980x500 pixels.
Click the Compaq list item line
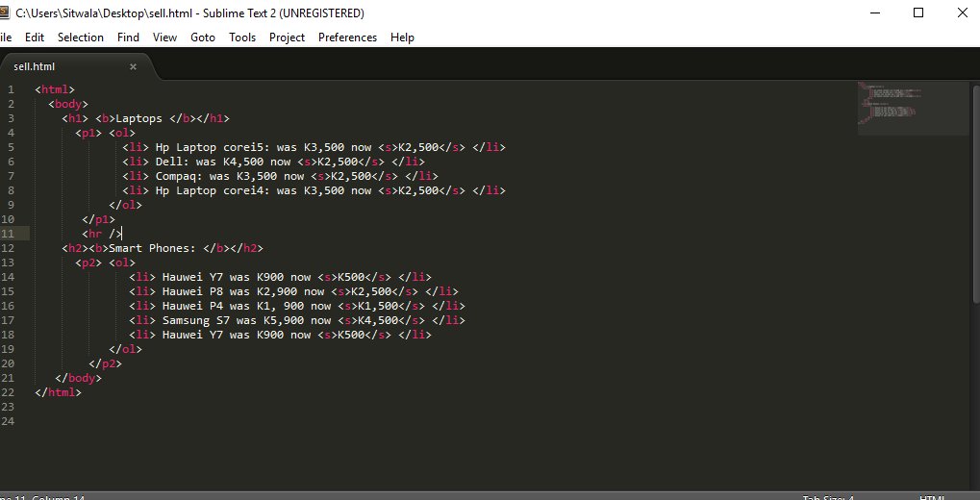click(x=280, y=176)
